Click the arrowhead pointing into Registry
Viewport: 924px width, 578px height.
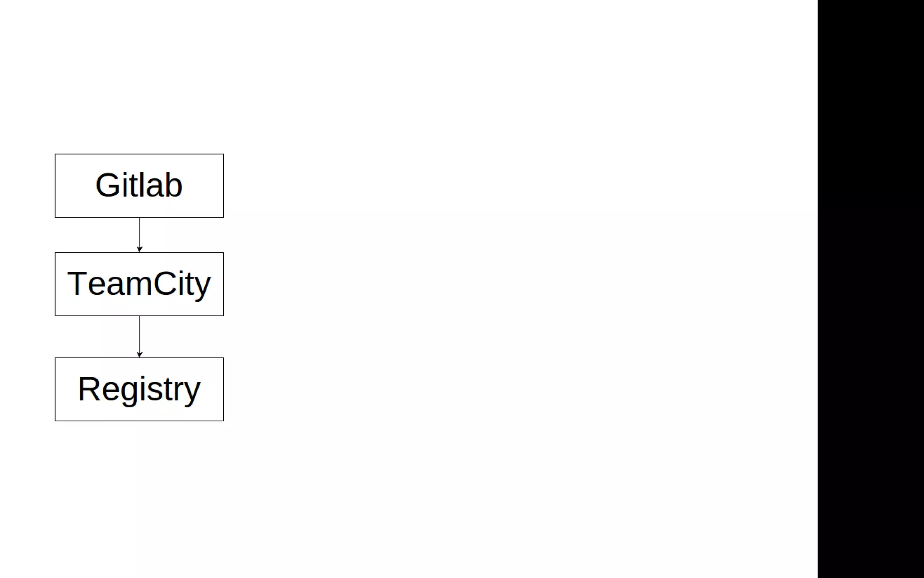pos(139,354)
